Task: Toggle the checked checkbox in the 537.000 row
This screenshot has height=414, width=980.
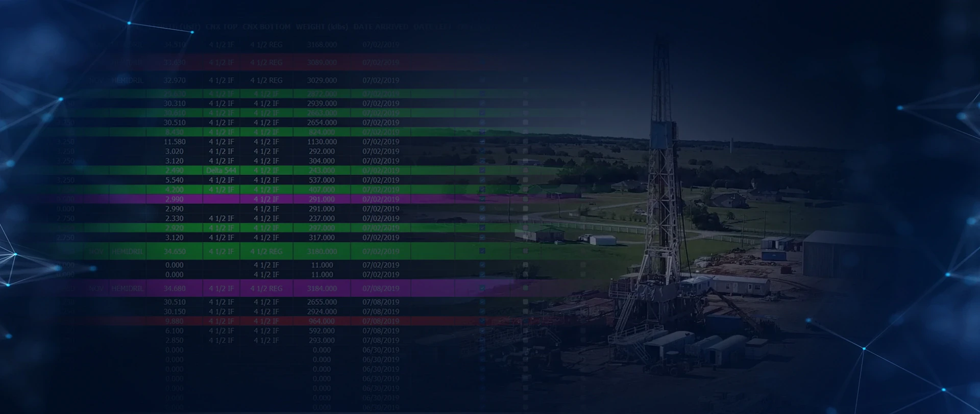Action: pos(482,179)
